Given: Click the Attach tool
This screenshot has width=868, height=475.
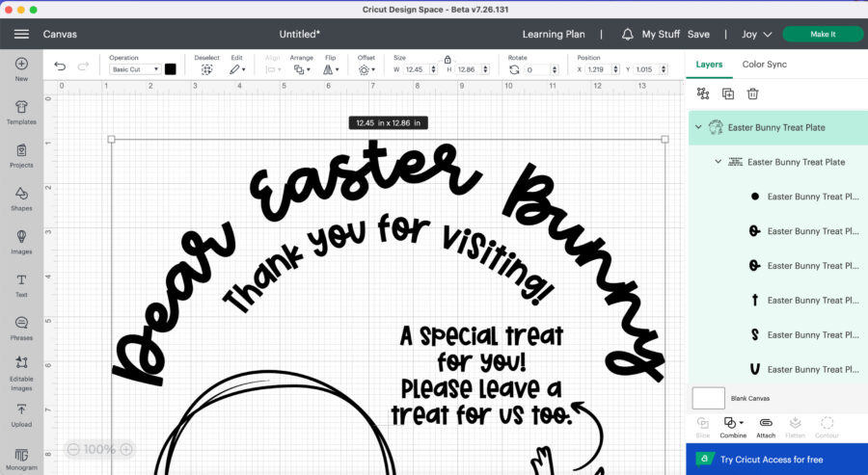Looking at the screenshot, I should [x=766, y=427].
